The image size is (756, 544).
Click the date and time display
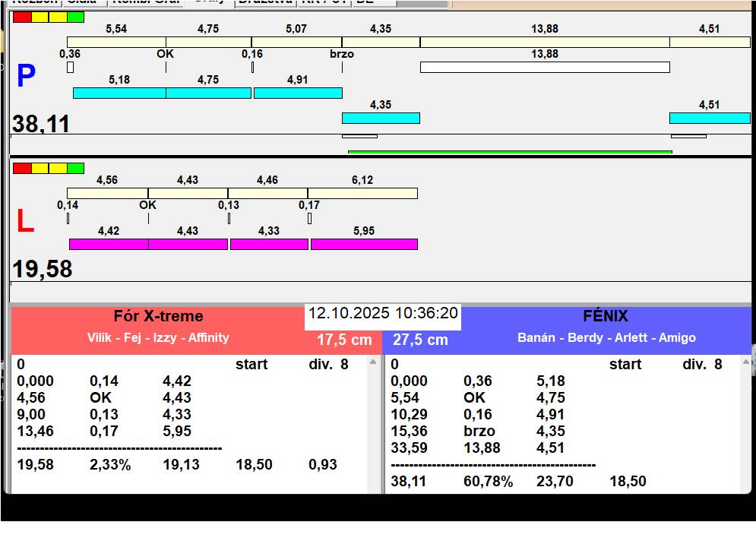pos(383,313)
